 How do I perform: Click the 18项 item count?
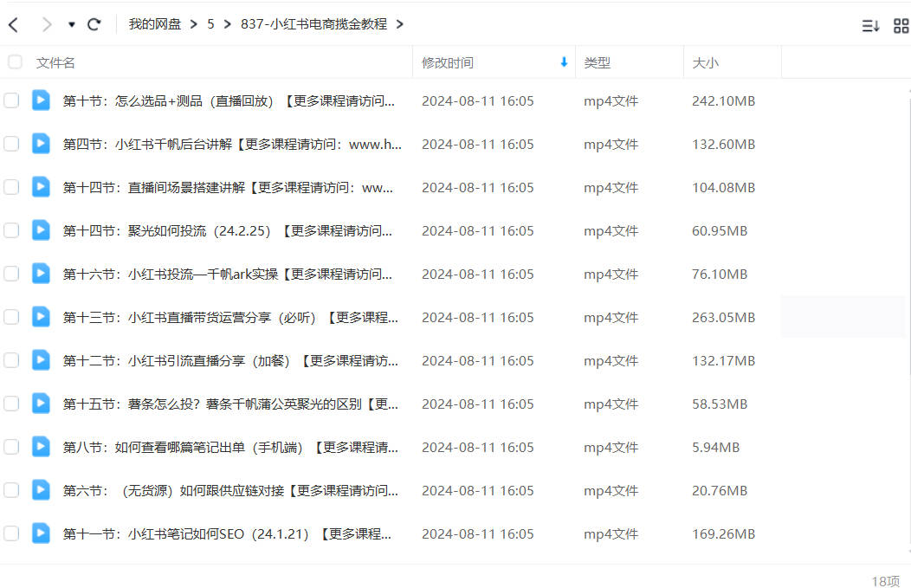pos(885,581)
